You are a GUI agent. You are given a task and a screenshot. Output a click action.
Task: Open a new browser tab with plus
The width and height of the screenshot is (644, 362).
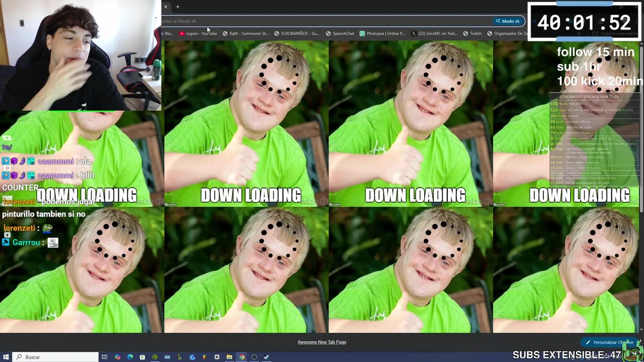(x=178, y=7)
